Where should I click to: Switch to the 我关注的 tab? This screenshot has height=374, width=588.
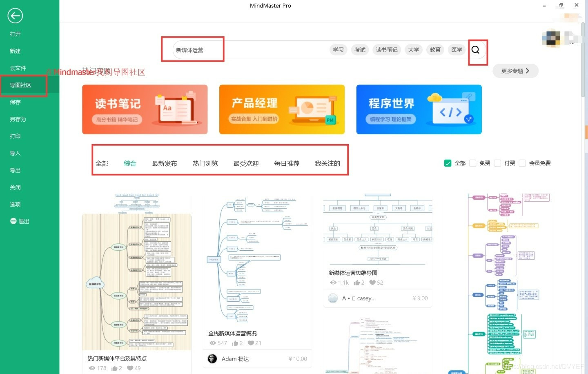click(x=328, y=163)
